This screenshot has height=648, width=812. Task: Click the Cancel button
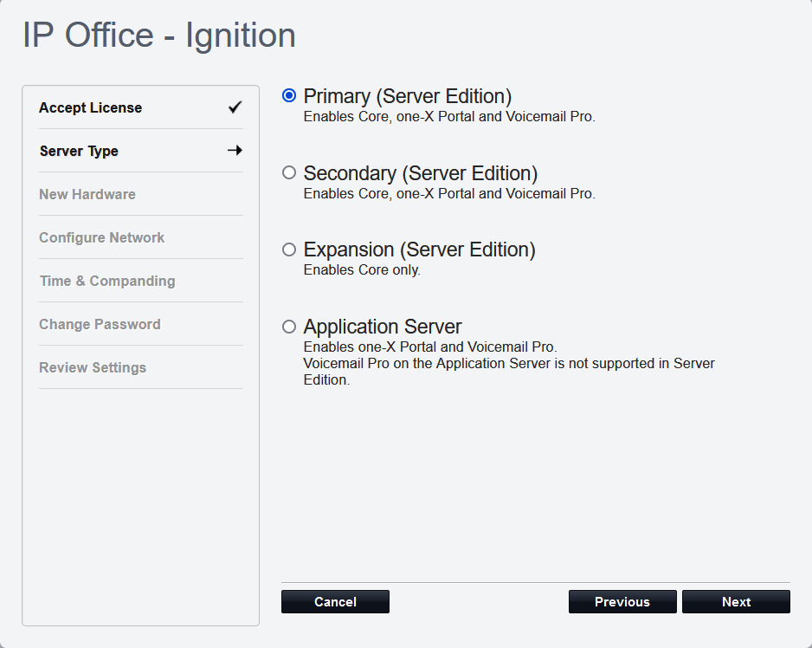[335, 602]
